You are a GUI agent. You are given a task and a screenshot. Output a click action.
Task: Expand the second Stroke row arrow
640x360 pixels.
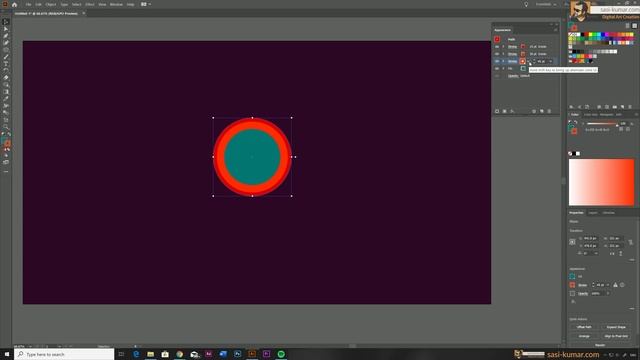[x=503, y=54]
